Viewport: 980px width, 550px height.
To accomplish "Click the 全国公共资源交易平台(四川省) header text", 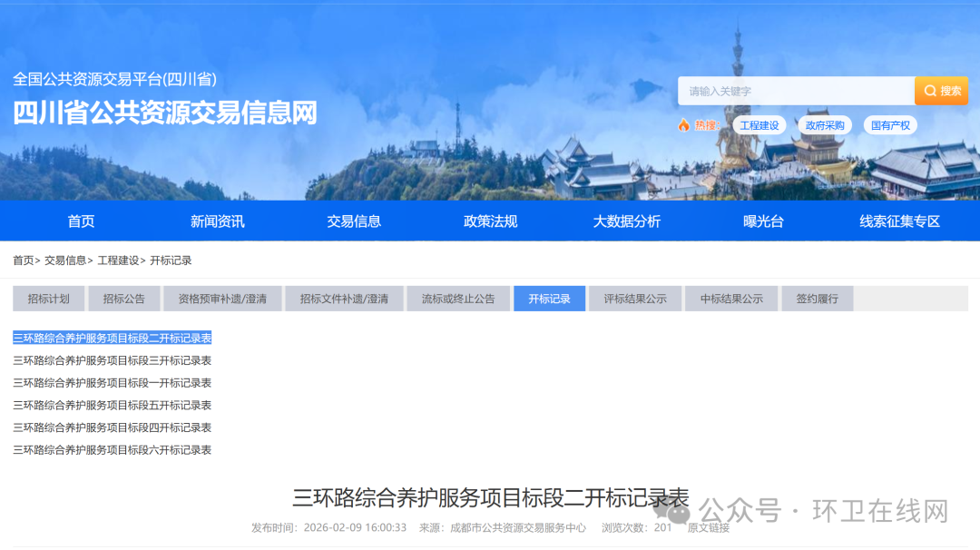I will click(x=115, y=79).
